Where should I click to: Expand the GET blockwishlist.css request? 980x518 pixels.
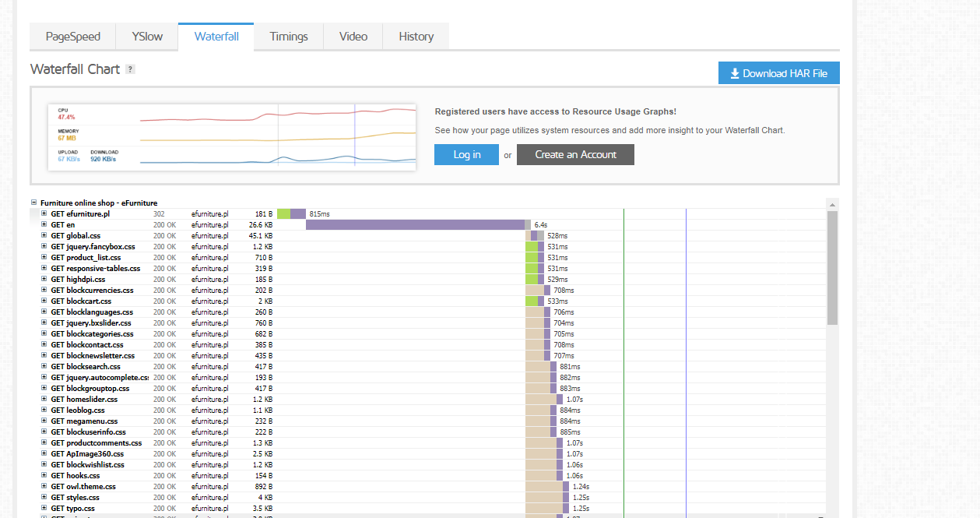tap(44, 464)
